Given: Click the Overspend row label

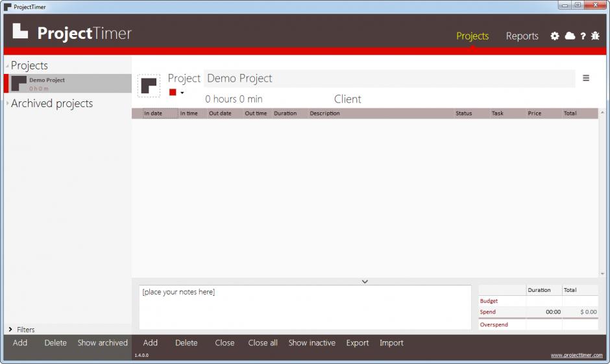Looking at the screenshot, I should point(494,324).
